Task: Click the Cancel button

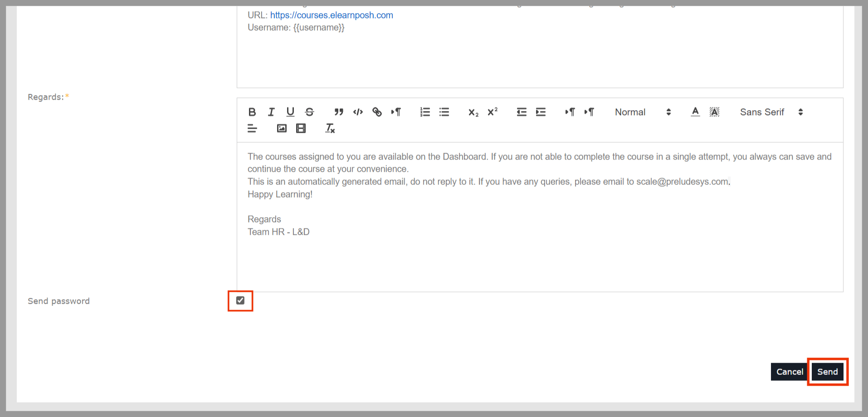Action: tap(789, 372)
